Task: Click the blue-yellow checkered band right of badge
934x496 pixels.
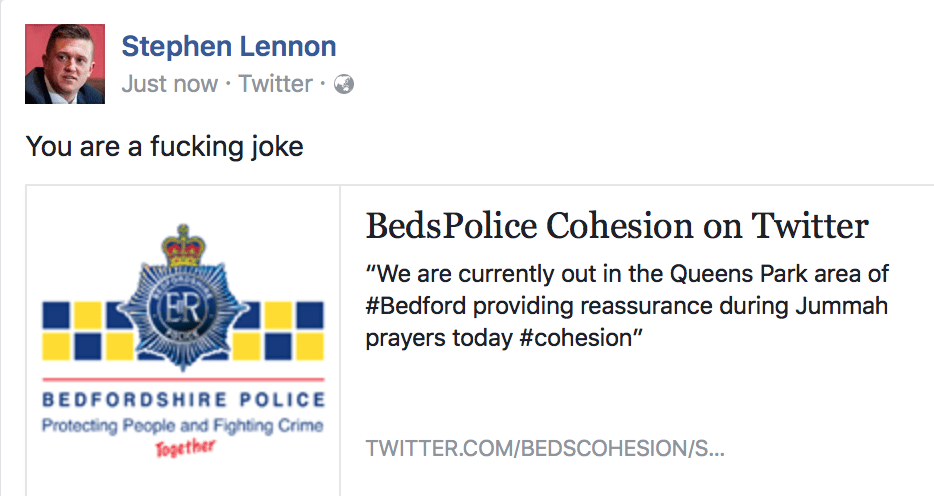Action: tap(278, 331)
